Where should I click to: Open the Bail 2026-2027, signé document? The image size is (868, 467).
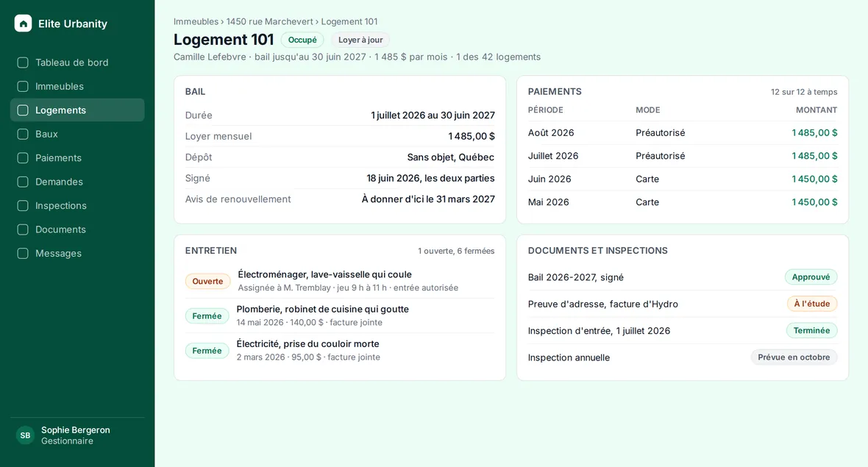click(x=576, y=277)
